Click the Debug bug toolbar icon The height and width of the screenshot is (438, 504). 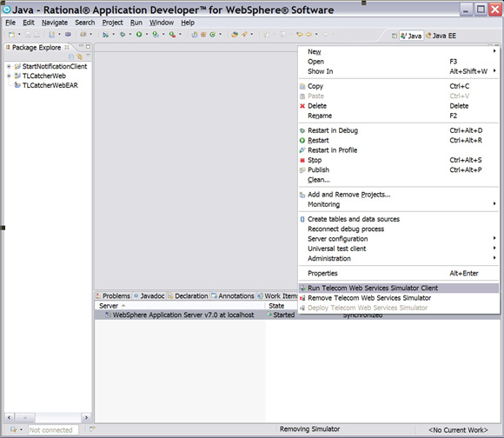point(123,35)
